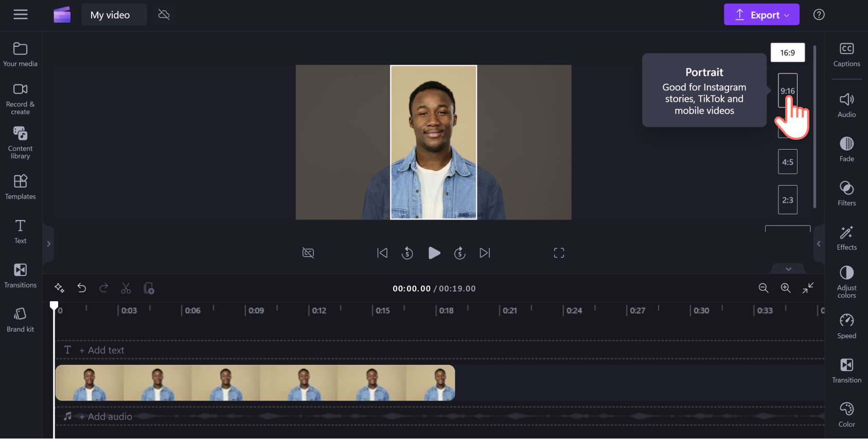The width and height of the screenshot is (868, 439).
Task: Select the 16:9 aspect ratio
Action: [x=788, y=52]
